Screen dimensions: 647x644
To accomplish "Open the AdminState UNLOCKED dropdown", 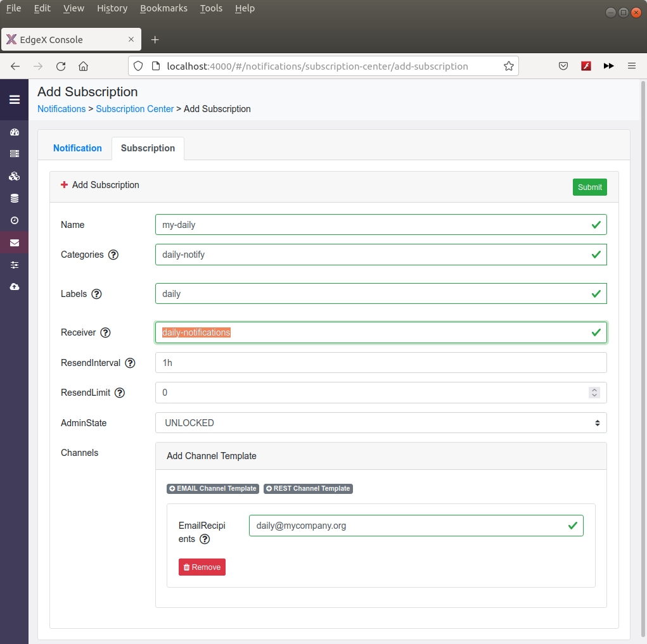I will 381,423.
